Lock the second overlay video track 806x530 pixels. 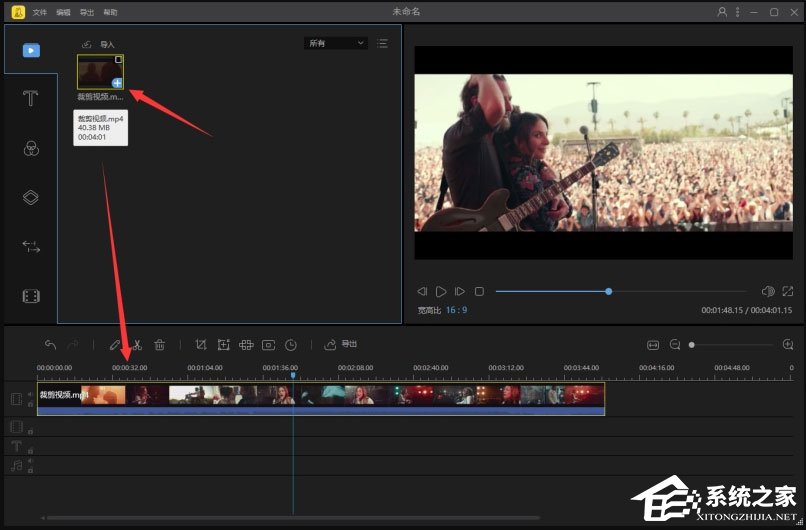point(30,431)
